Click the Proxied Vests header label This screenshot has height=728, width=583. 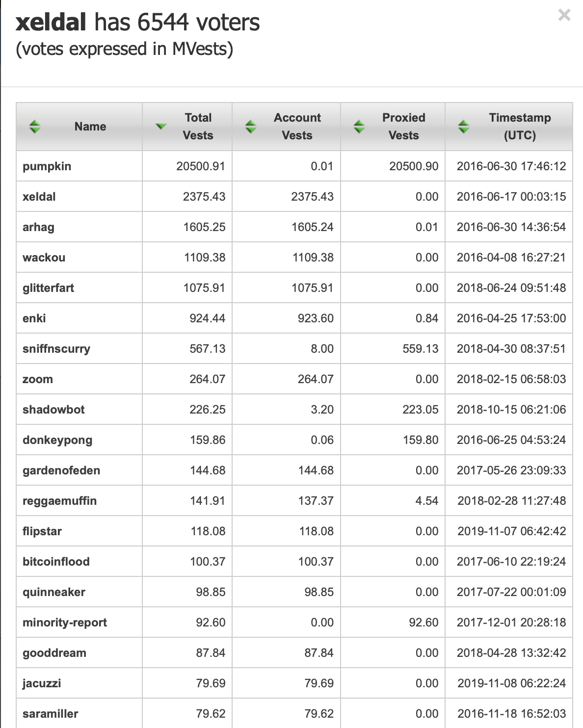(403, 127)
